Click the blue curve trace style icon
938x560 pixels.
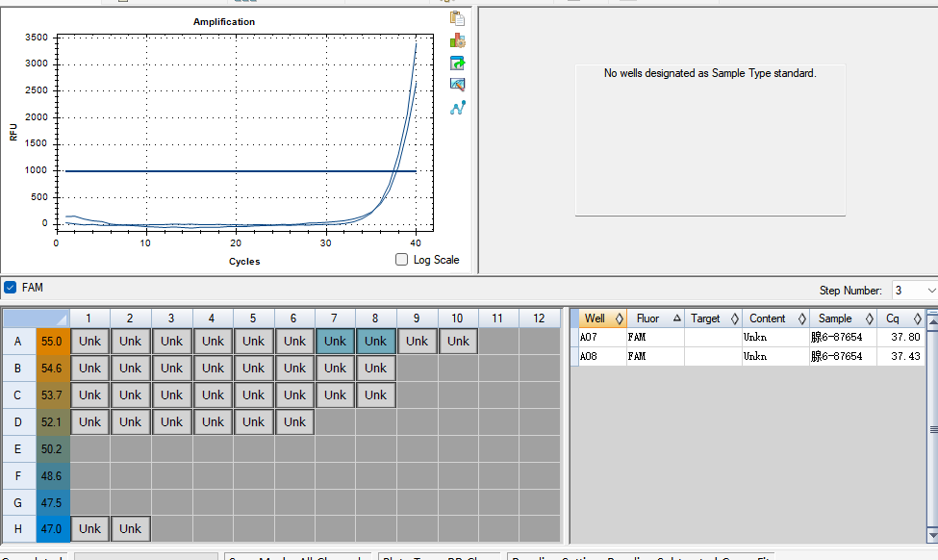click(457, 108)
